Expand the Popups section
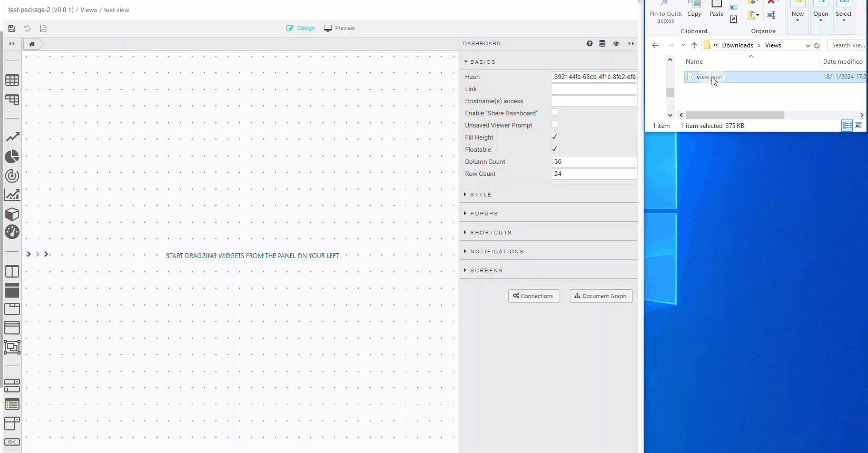868x453 pixels. tap(484, 213)
